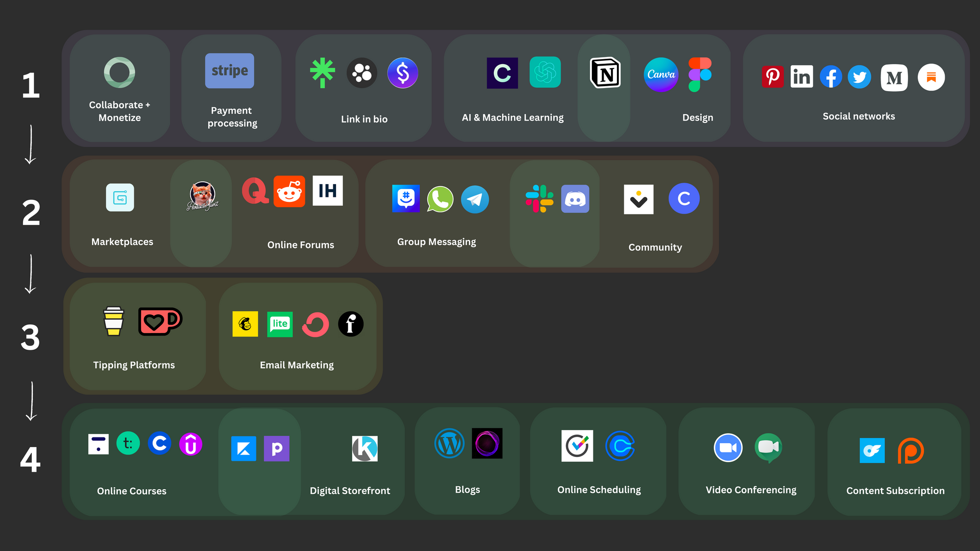
Task: Open the Canva design platform icon
Action: click(660, 74)
